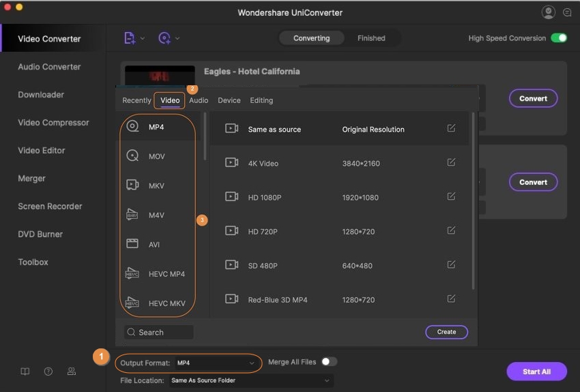This screenshot has width=580, height=392.
Task: Open the Video Compressor section
Action: (x=53, y=123)
